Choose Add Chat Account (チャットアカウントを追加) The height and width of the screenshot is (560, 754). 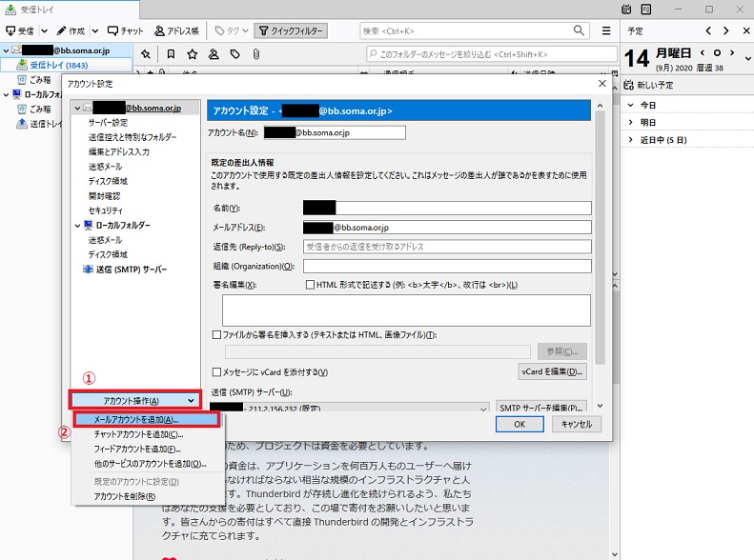click(138, 434)
